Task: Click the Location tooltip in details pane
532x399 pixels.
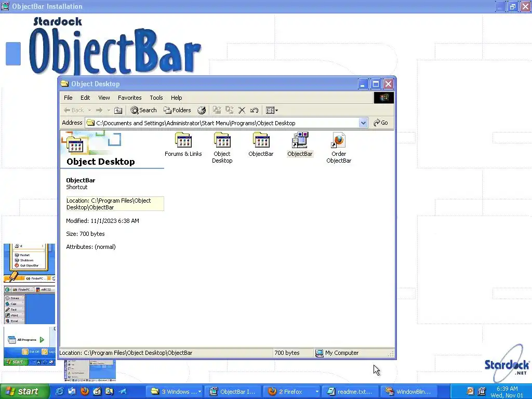Action: (x=115, y=204)
